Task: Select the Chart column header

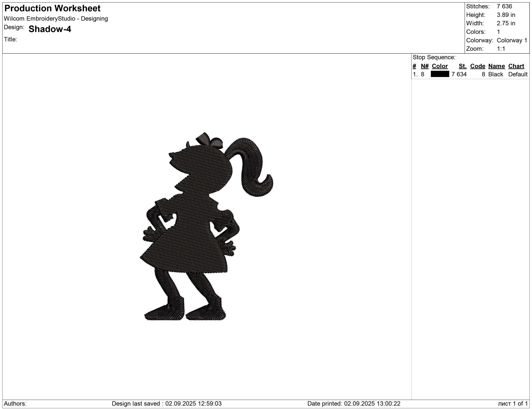Action: click(516, 66)
